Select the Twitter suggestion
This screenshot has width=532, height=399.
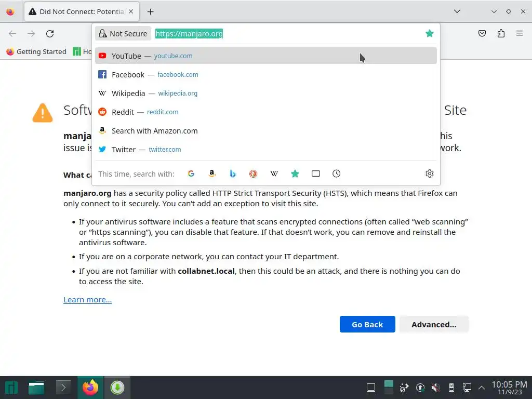tap(265, 149)
